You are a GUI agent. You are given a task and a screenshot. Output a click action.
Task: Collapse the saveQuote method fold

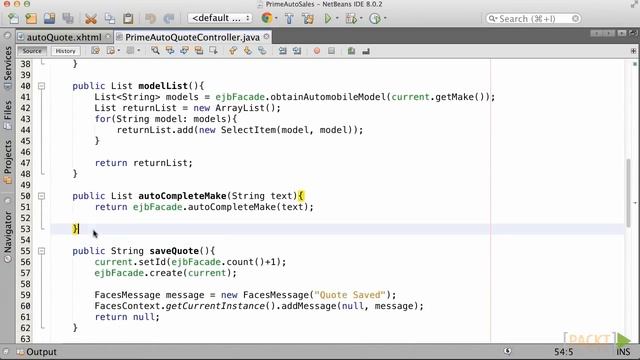click(41, 251)
